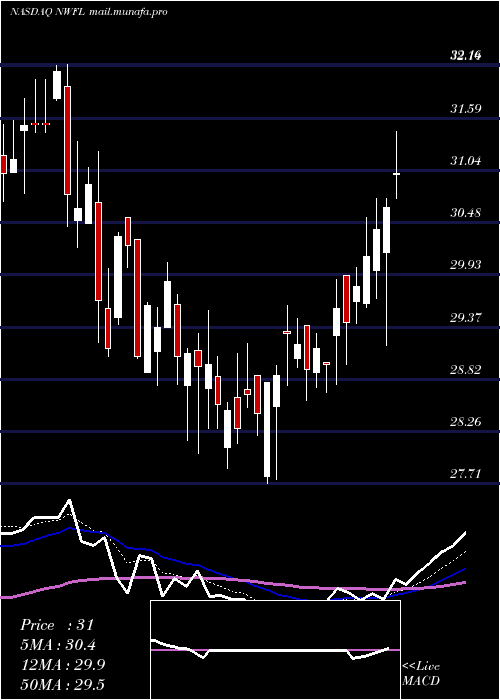The width and height of the screenshot is (500, 700).
Task: Select the 50MA : 29.5 readout
Action: (63, 684)
